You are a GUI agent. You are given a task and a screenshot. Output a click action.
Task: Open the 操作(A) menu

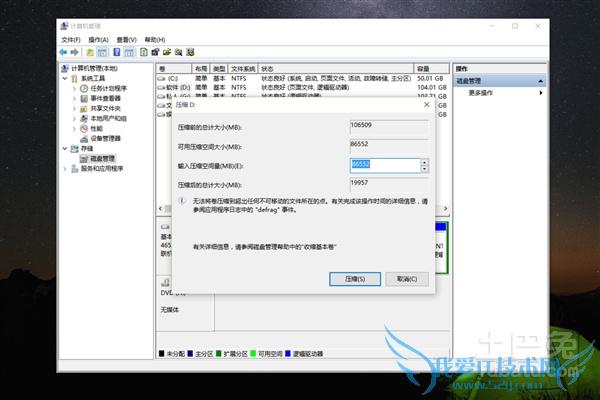pyautogui.click(x=98, y=40)
